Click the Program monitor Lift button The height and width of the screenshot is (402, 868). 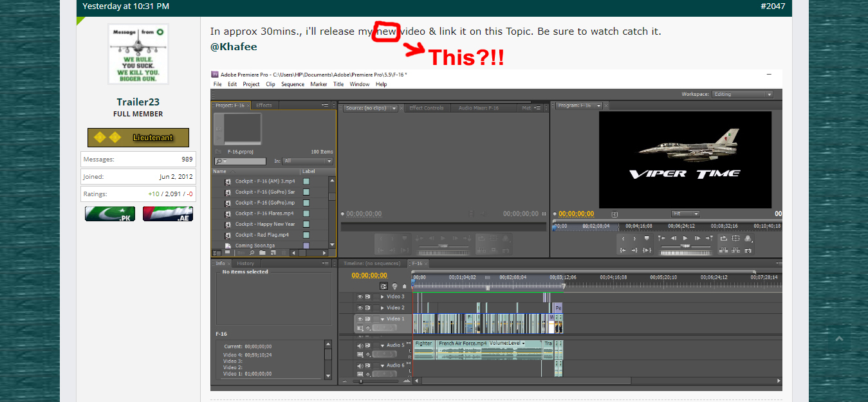pyautogui.click(x=724, y=250)
